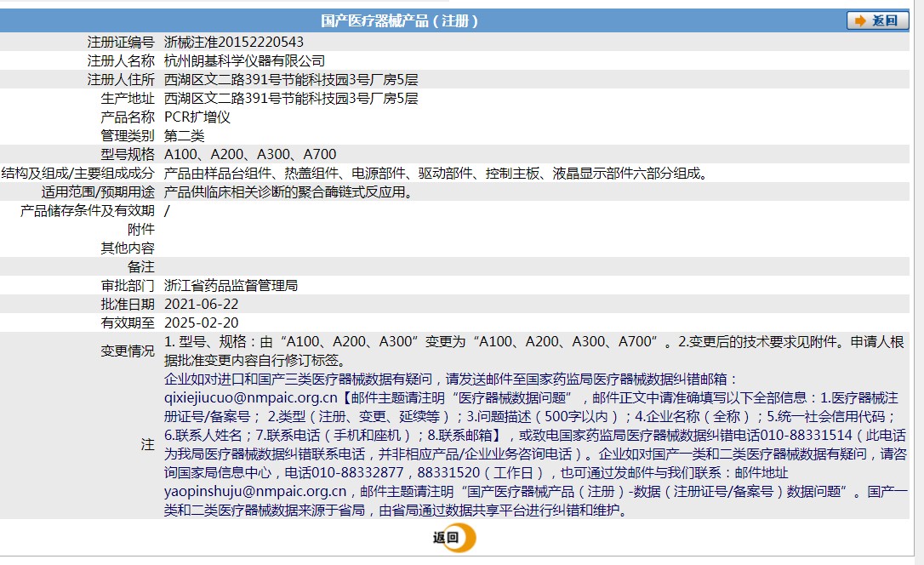Screen dimensions: 924x565
Task: Click approval date 2021-06-22
Action: tap(201, 304)
